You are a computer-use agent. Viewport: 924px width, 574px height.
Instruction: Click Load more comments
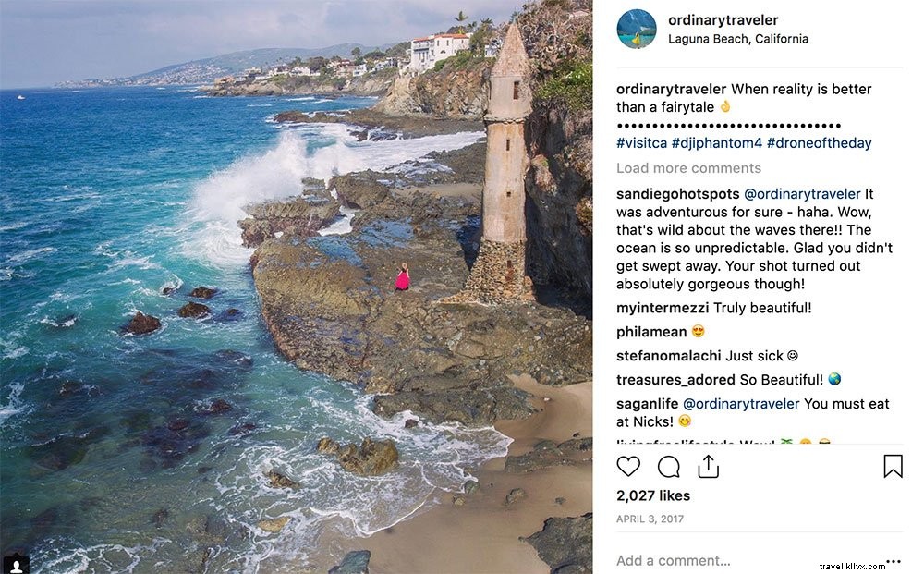688,167
